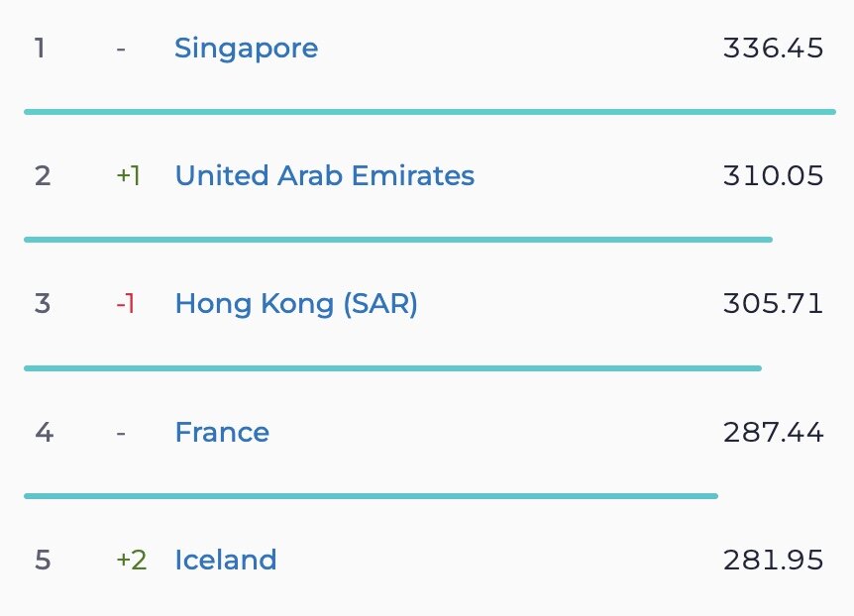
Task: Click rank number 1 beside Singapore
Action: [40, 48]
